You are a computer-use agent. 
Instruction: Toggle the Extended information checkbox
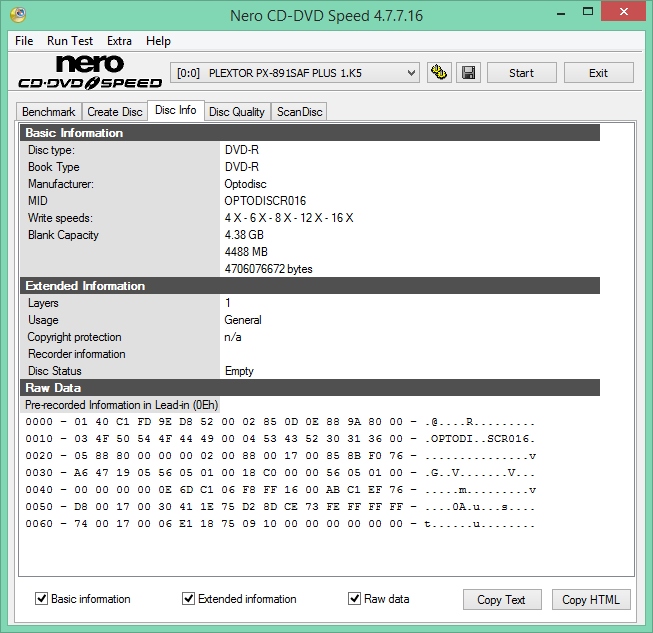189,599
